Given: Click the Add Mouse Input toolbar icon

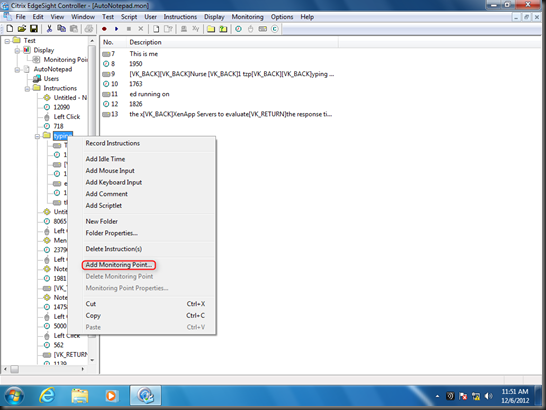Looking at the screenshot, I should pos(250,29).
